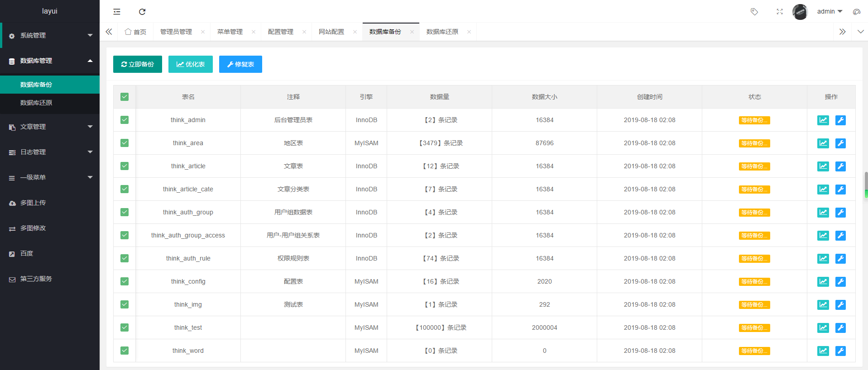Select 数据库备份 in sidebar submenu

coord(50,85)
